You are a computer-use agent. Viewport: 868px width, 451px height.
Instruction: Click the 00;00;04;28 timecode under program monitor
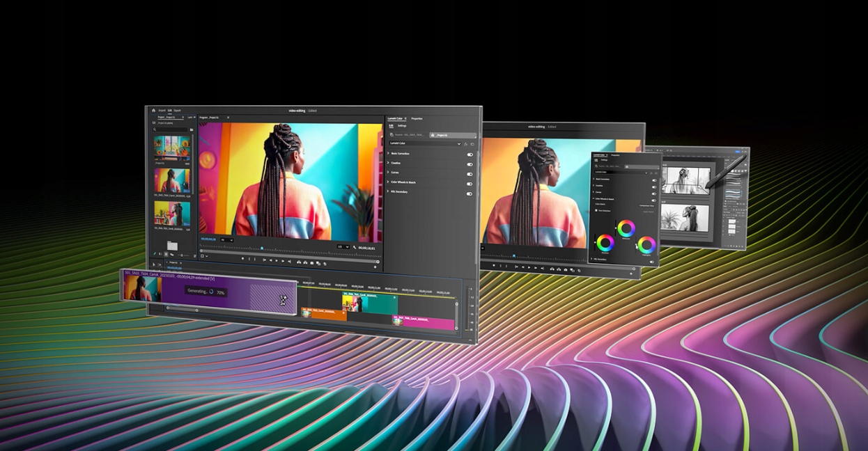tap(208, 239)
